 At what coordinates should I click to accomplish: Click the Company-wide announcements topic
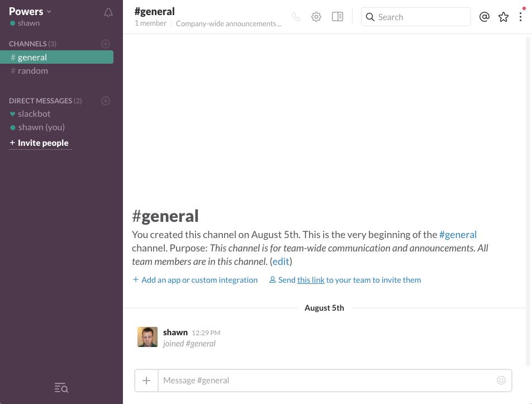point(229,23)
